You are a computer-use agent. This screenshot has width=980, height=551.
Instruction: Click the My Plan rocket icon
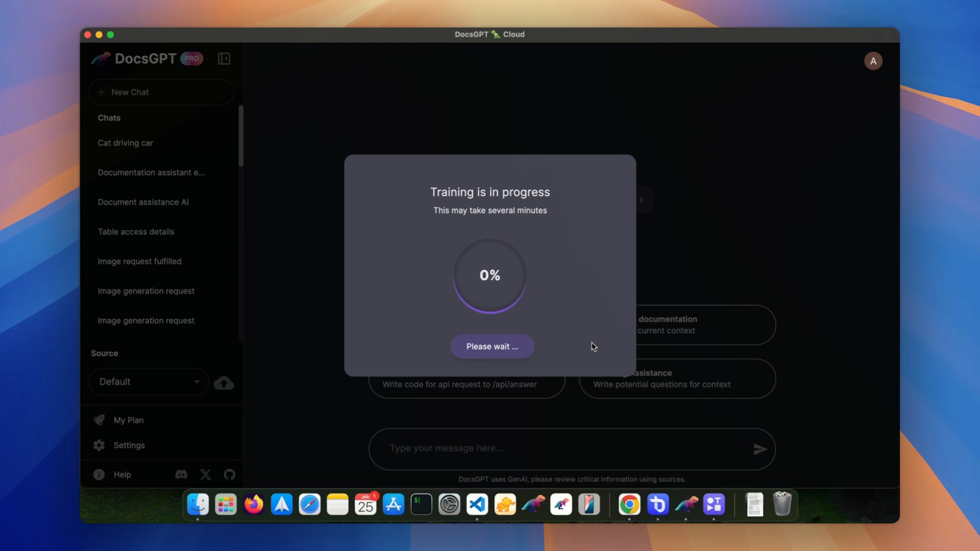(99, 420)
